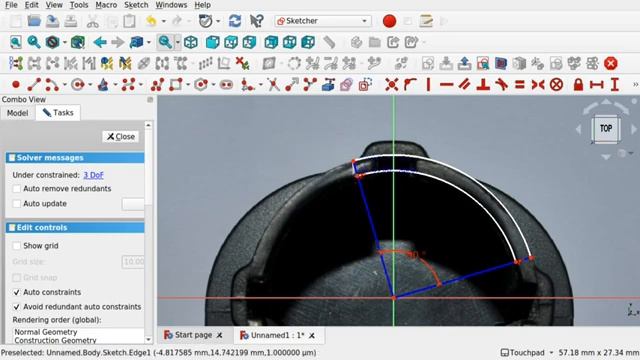Open the Windows menu
Image resolution: width=640 pixels, height=360 pixels.
click(x=171, y=5)
